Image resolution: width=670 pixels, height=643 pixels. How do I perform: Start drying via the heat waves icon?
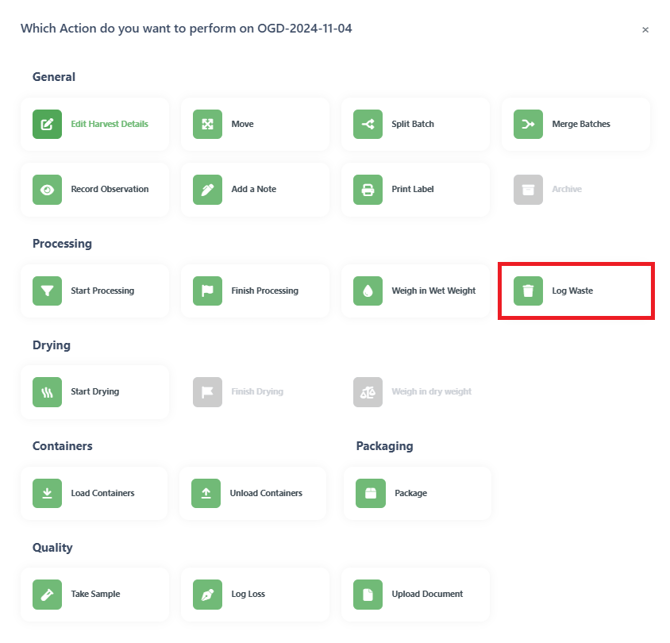[x=47, y=392]
